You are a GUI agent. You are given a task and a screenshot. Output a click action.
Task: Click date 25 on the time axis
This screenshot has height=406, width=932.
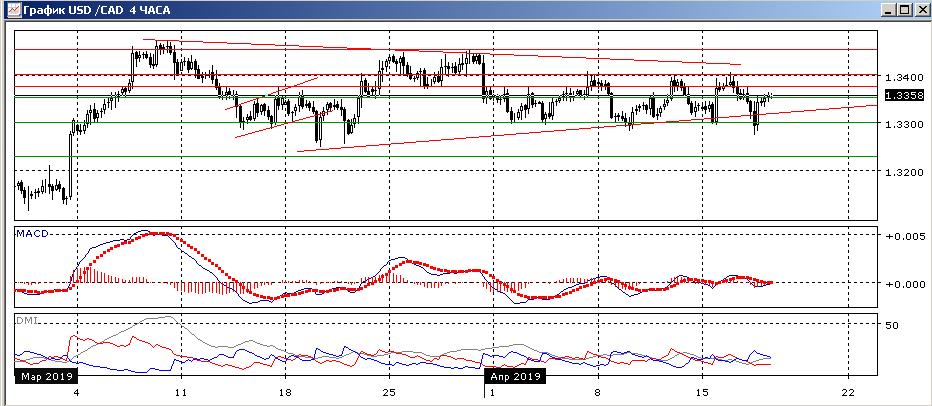point(389,391)
